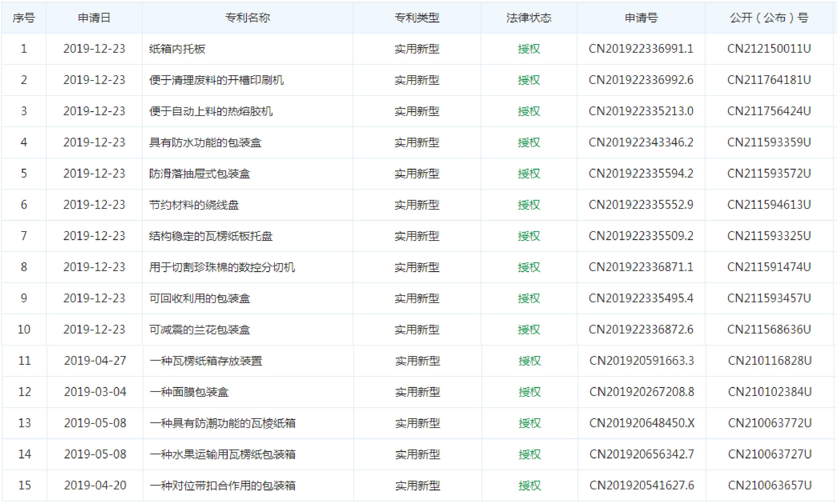Click application number CN201920648450.X

click(x=642, y=423)
